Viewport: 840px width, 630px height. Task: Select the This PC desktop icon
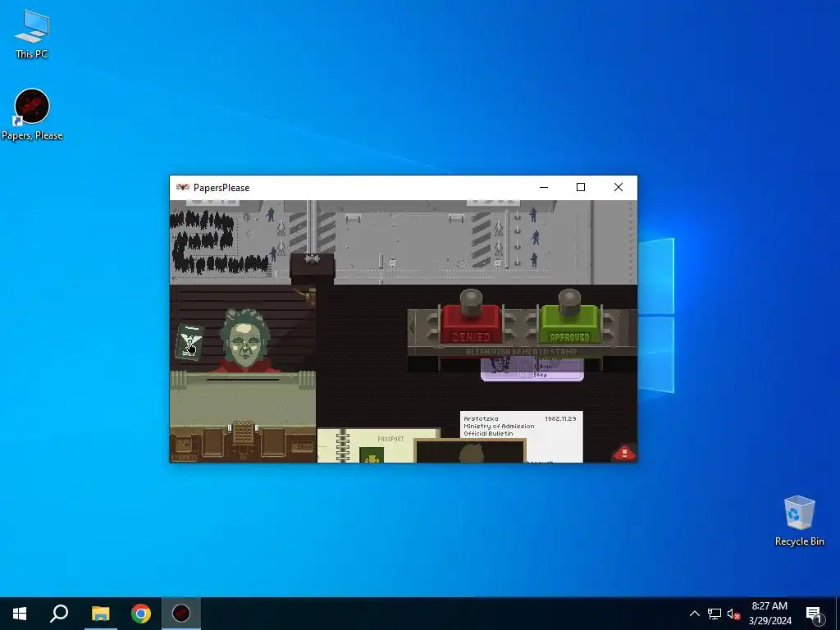click(32, 34)
